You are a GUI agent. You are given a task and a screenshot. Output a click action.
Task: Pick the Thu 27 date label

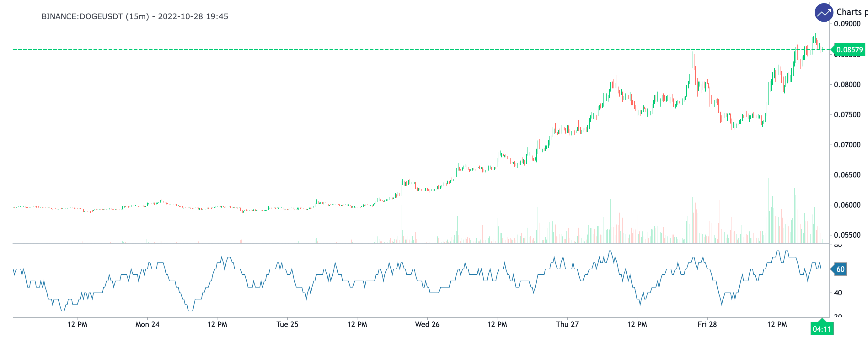pyautogui.click(x=567, y=325)
